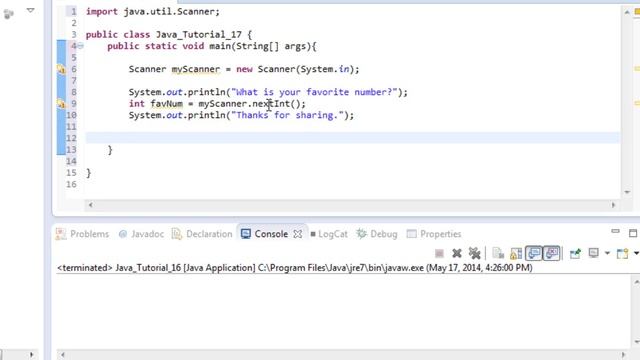Click the Console horizontal scrollbar right arrow

(x=623, y=355)
